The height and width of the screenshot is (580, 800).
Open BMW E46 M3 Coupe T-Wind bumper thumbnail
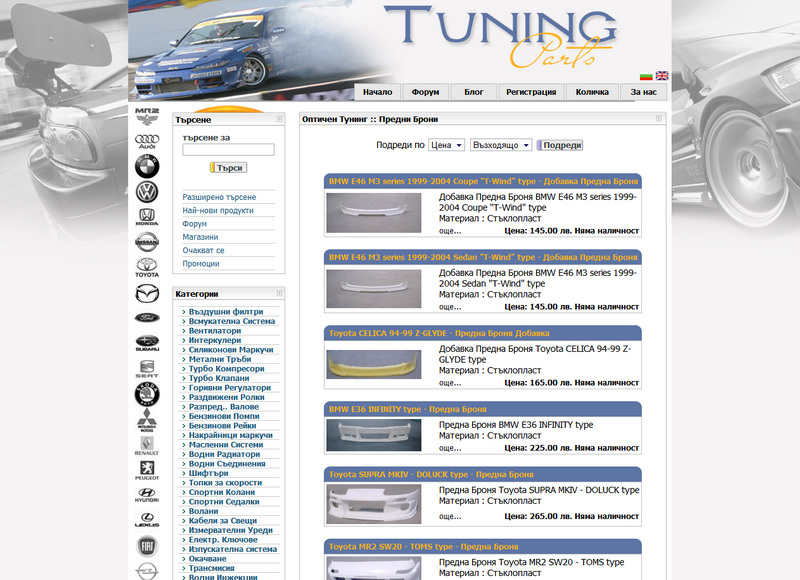pos(373,213)
